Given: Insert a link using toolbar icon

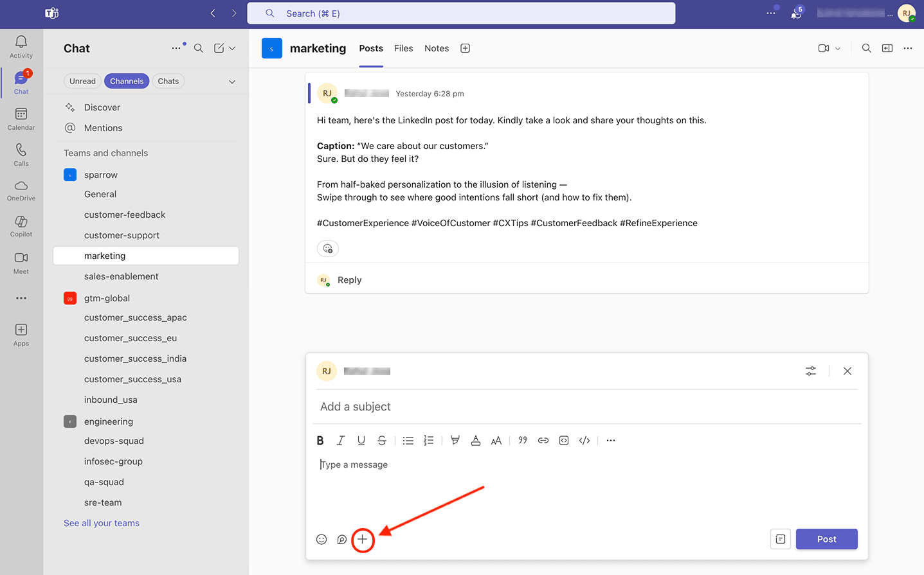Looking at the screenshot, I should [x=543, y=441].
